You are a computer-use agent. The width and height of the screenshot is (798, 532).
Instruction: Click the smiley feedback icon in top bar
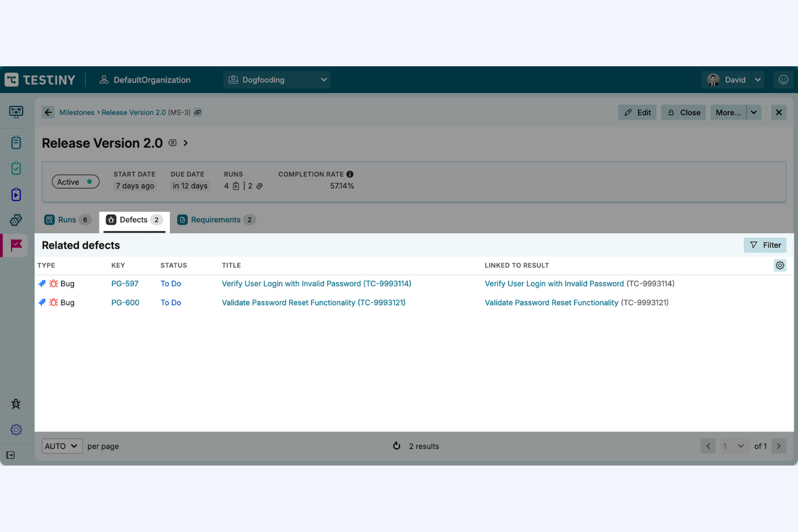coord(783,79)
